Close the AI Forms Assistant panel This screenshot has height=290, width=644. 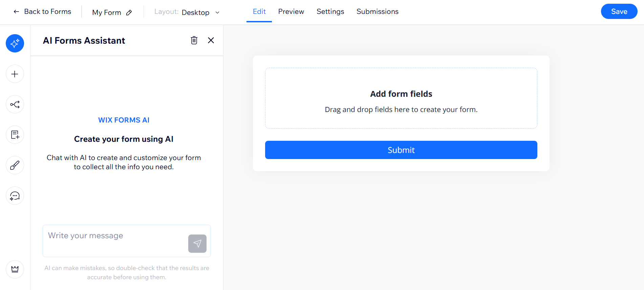pos(211,40)
